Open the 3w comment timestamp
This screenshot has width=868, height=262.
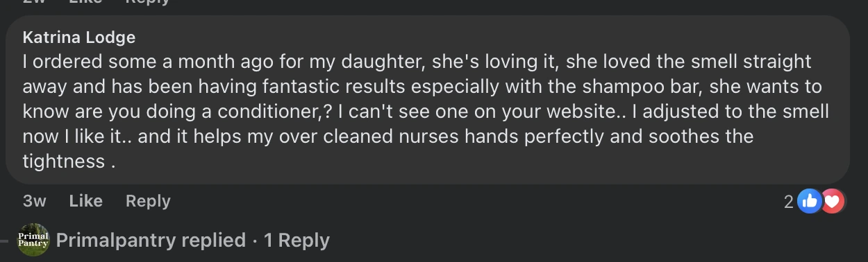coord(35,201)
